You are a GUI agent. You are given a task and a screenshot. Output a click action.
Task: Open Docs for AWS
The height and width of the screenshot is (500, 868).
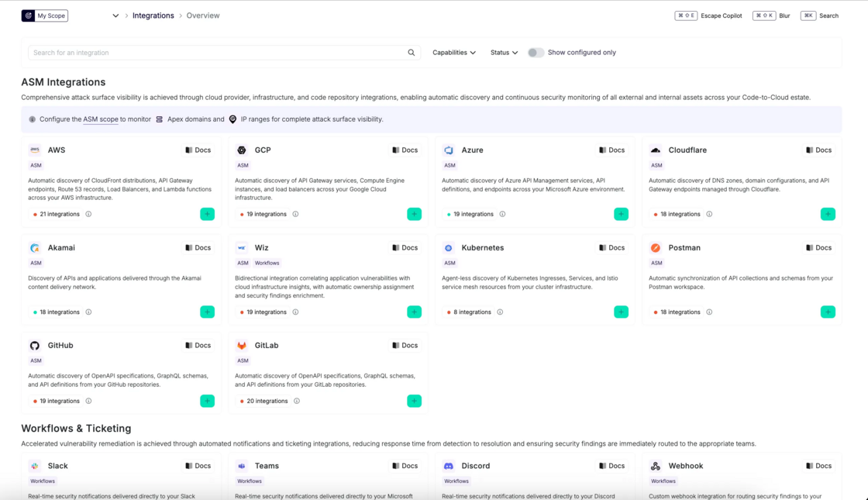tap(198, 150)
